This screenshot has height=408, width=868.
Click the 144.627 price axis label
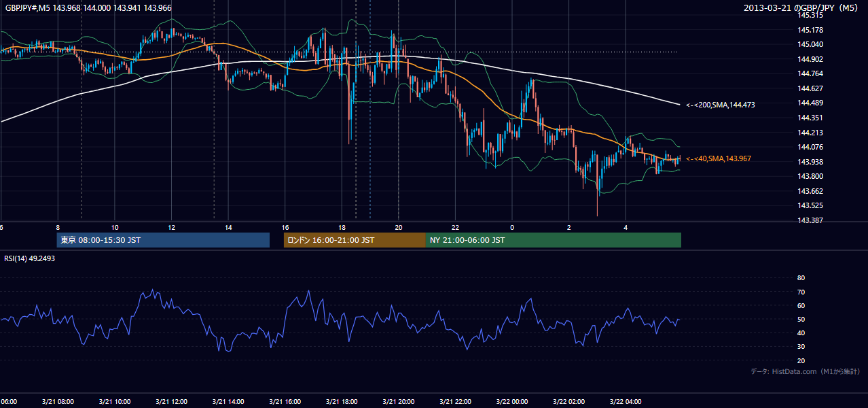(810, 88)
